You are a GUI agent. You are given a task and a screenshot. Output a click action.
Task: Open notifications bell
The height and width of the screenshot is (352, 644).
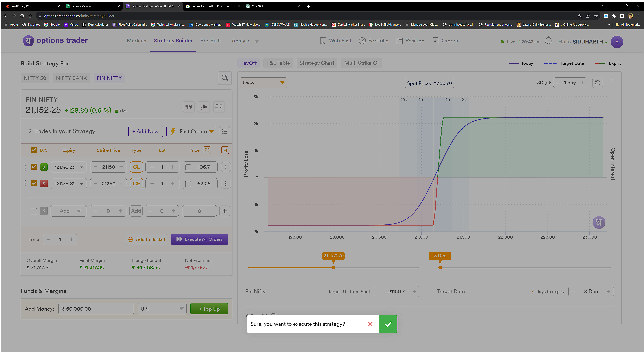(x=548, y=41)
